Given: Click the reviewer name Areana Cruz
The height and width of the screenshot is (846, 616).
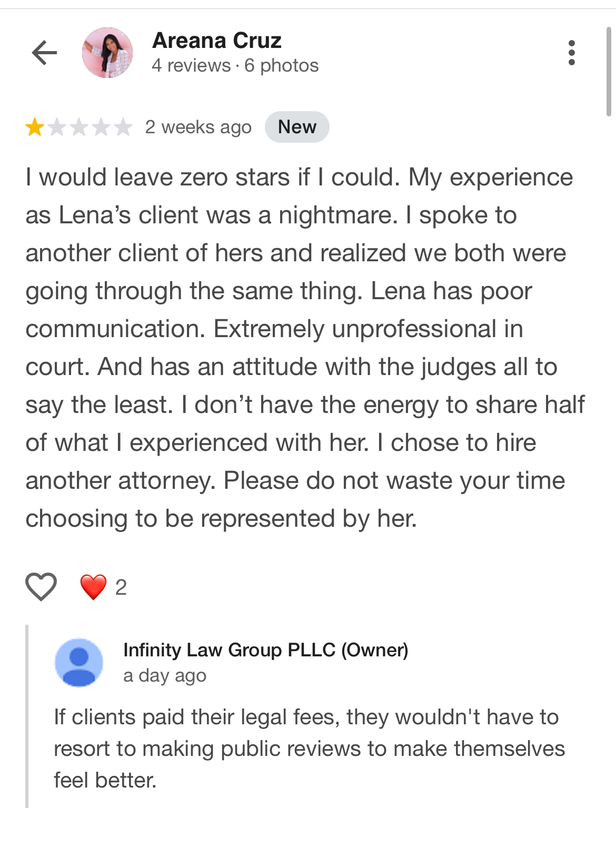Looking at the screenshot, I should [x=216, y=41].
